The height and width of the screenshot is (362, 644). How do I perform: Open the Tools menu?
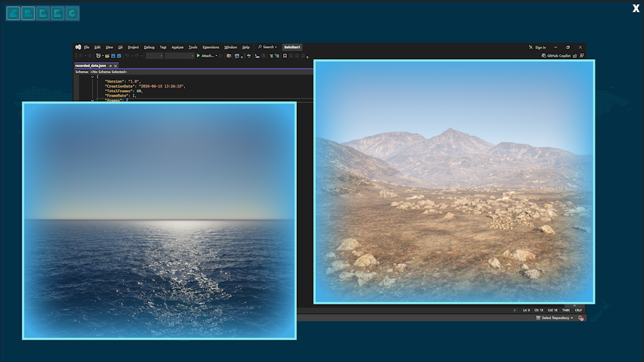(193, 47)
